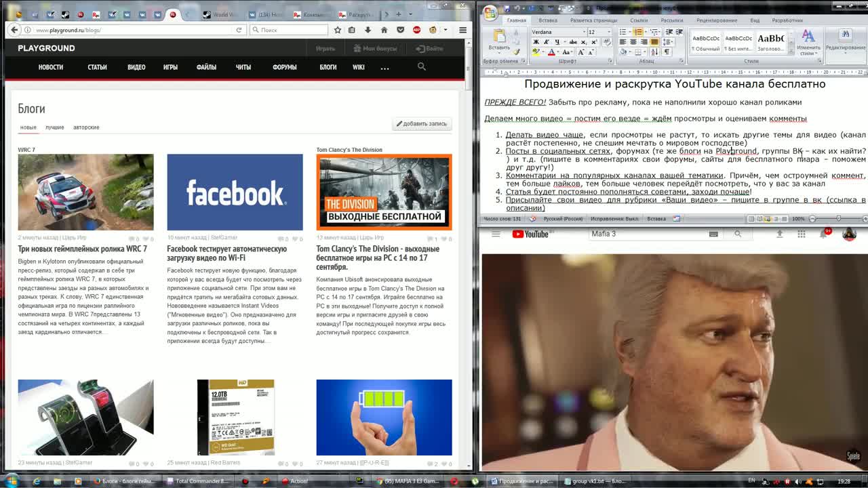Click the Windows Start button
This screenshot has width=868, height=488.
click(12, 481)
